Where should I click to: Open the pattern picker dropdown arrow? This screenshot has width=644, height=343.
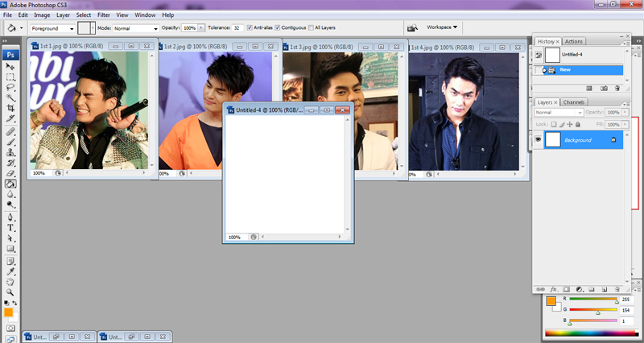coord(93,28)
